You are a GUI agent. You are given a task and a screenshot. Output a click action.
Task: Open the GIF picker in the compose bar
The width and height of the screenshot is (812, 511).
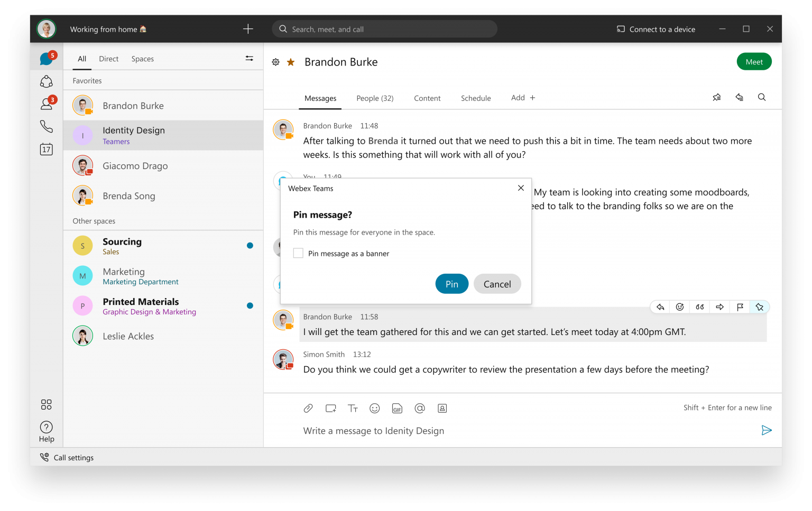point(397,408)
